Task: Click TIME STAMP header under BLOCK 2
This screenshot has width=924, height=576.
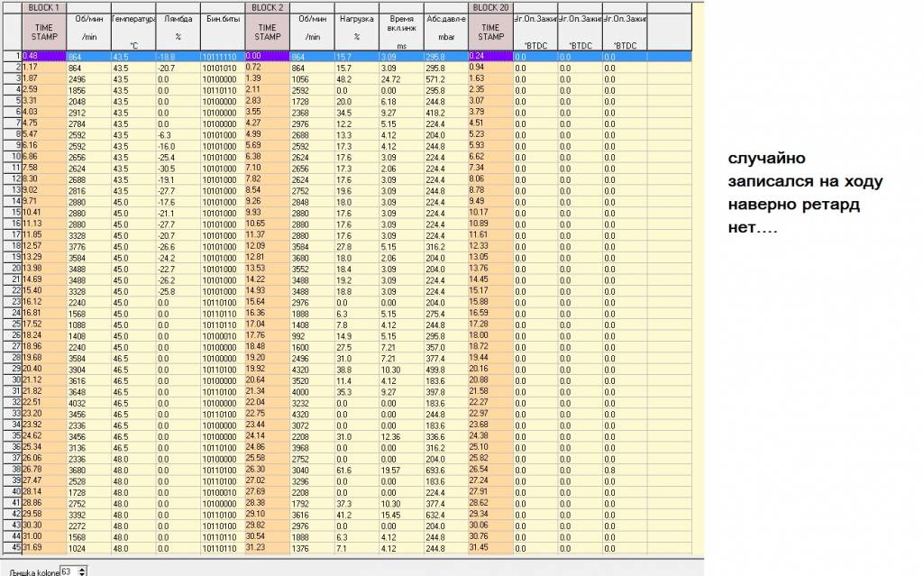Action: (x=267, y=32)
